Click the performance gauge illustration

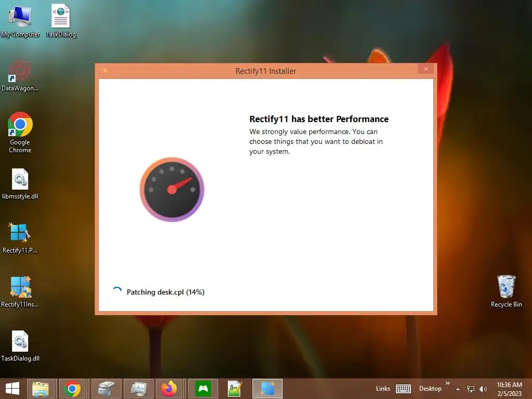tap(172, 189)
